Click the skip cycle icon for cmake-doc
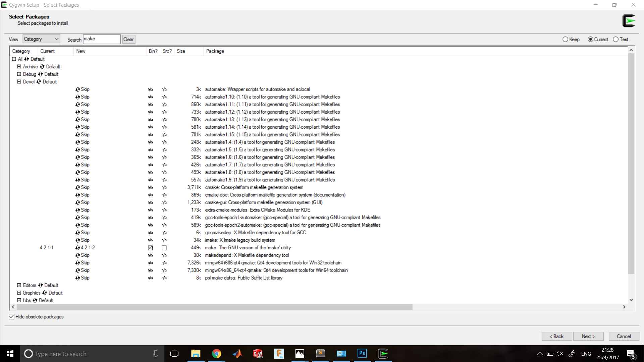The height and width of the screenshot is (362, 644). pos(78,195)
